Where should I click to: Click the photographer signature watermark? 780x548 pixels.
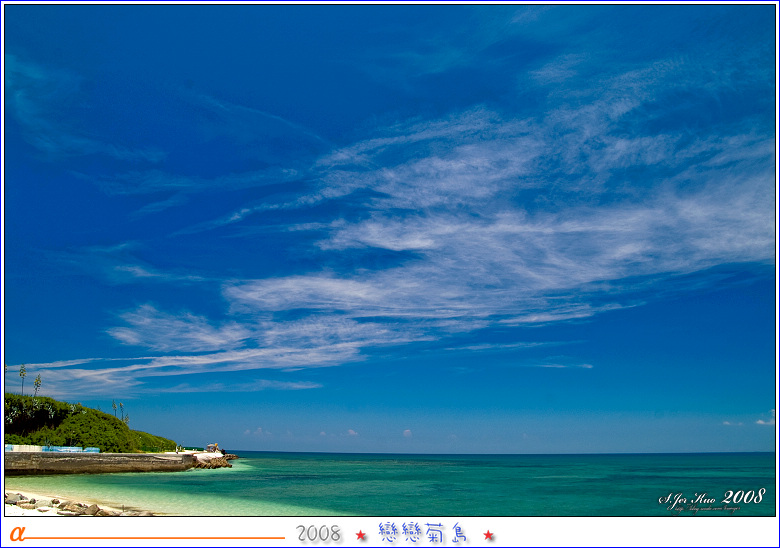coord(688,498)
